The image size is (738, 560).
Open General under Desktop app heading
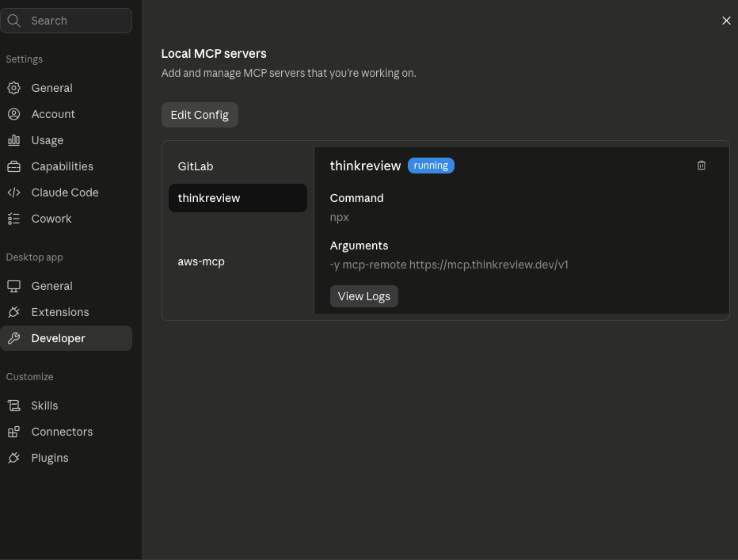pyautogui.click(x=66, y=286)
